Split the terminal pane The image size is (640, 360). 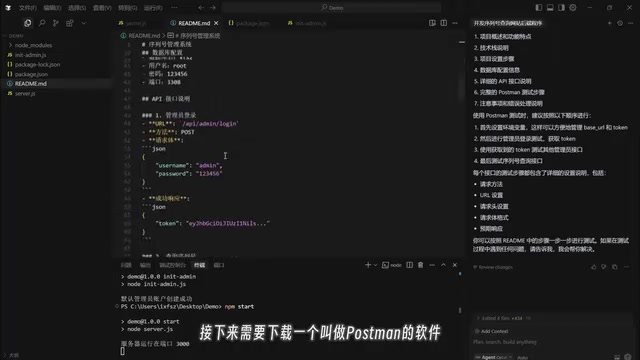point(409,265)
